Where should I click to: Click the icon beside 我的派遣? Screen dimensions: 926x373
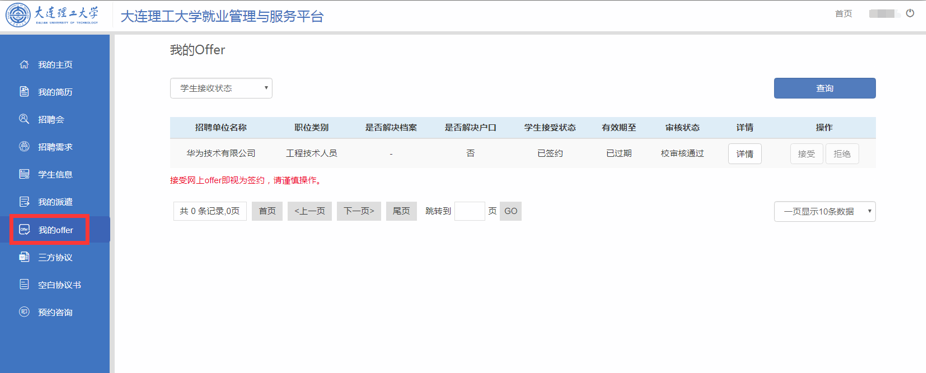point(24,202)
